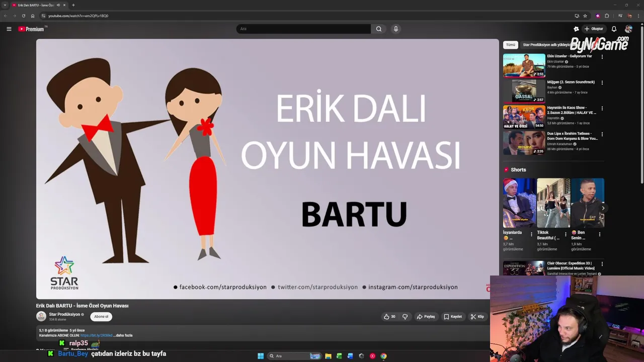
Task: Open the YouTube hamburger guide menu
Action: point(9,29)
